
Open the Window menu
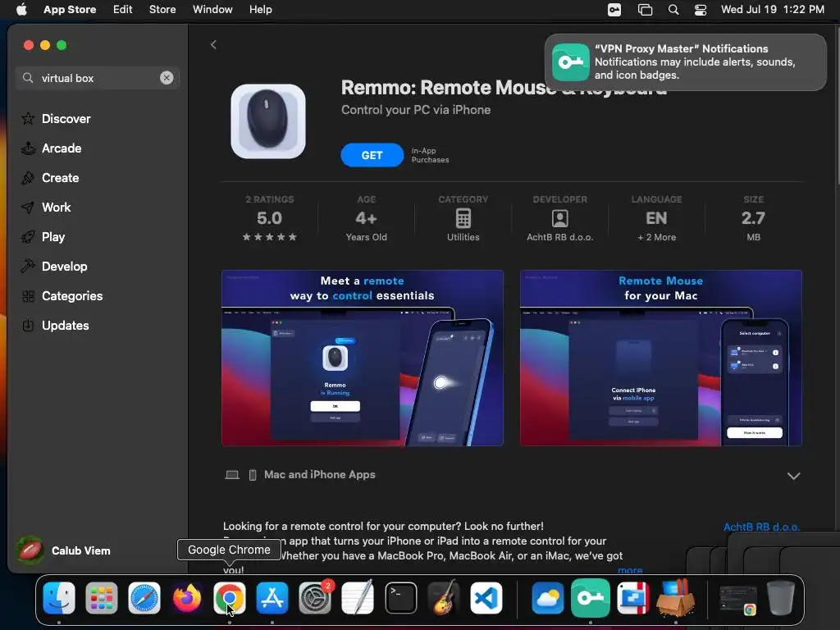click(212, 10)
